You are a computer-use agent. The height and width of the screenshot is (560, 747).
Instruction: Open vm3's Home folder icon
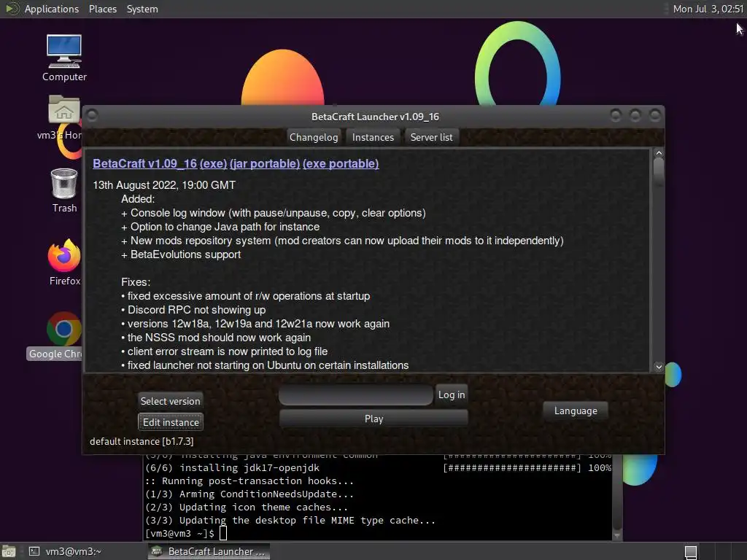click(63, 118)
